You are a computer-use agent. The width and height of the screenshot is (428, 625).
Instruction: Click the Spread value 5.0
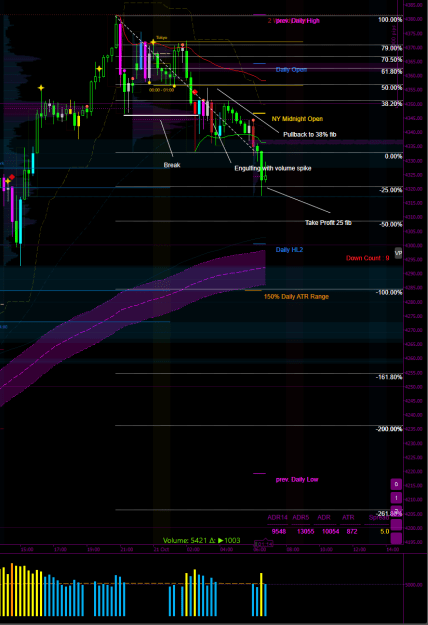click(x=385, y=531)
